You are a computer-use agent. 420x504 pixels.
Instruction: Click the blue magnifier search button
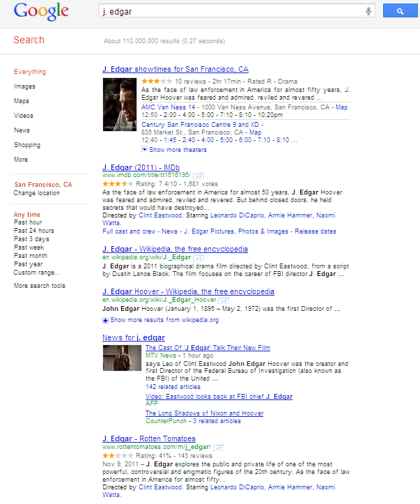click(x=400, y=11)
